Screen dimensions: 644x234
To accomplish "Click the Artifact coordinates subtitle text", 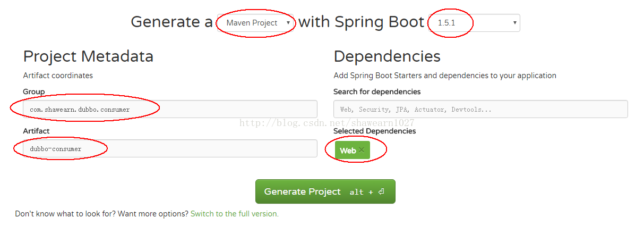I will (x=58, y=76).
